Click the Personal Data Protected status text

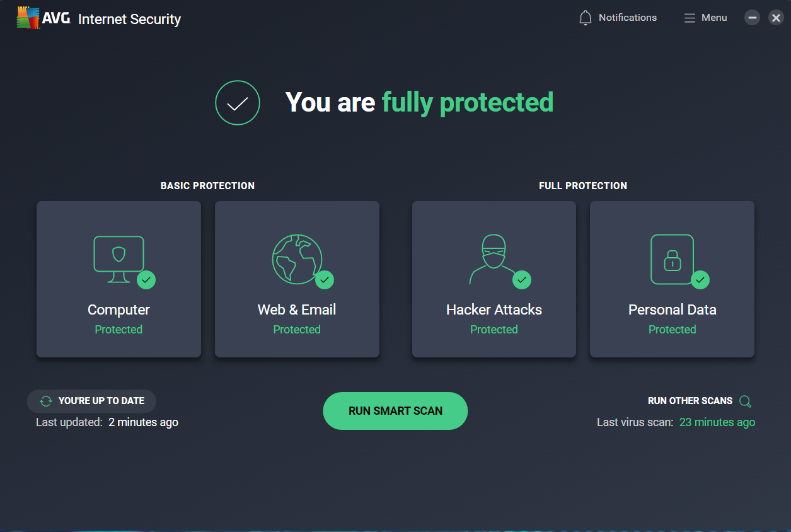tap(672, 330)
